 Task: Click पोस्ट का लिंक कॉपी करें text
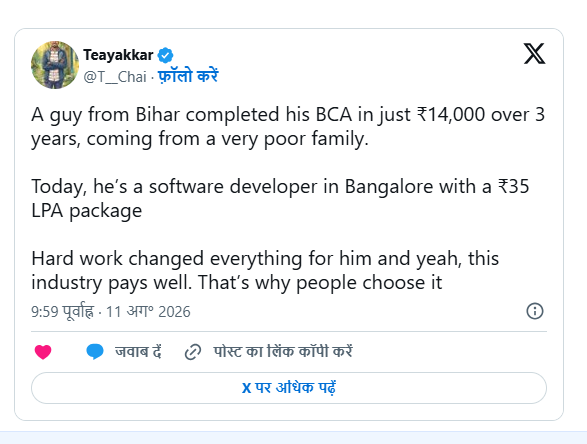point(283,352)
